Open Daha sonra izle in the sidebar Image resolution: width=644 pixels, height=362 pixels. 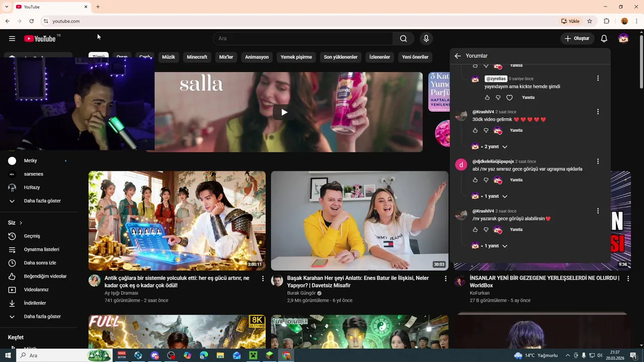coord(40,263)
